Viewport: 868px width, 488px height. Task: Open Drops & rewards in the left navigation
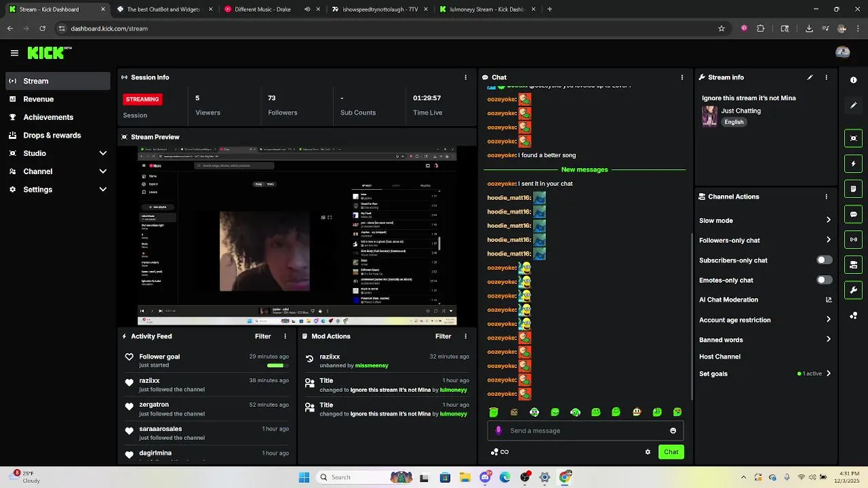point(58,135)
